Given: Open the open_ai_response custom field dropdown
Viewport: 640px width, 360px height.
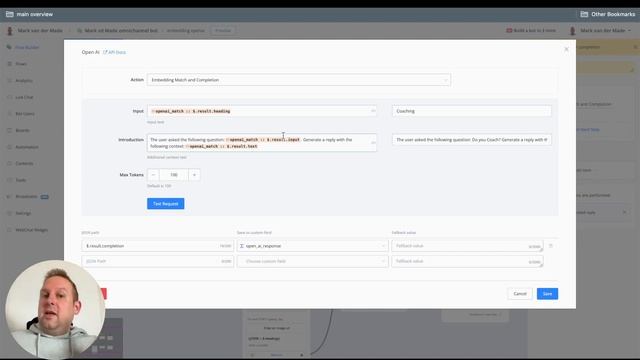Looking at the screenshot, I should pos(313,246).
